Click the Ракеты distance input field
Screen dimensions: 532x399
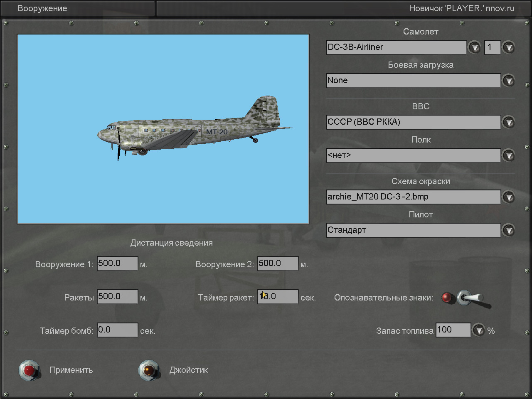[117, 297]
